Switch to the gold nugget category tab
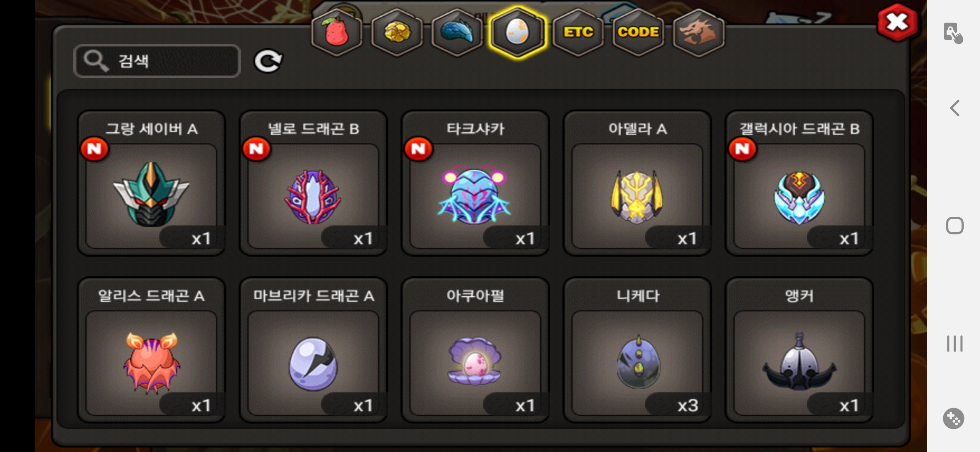Screen dimensions: 980x452 pos(397,32)
